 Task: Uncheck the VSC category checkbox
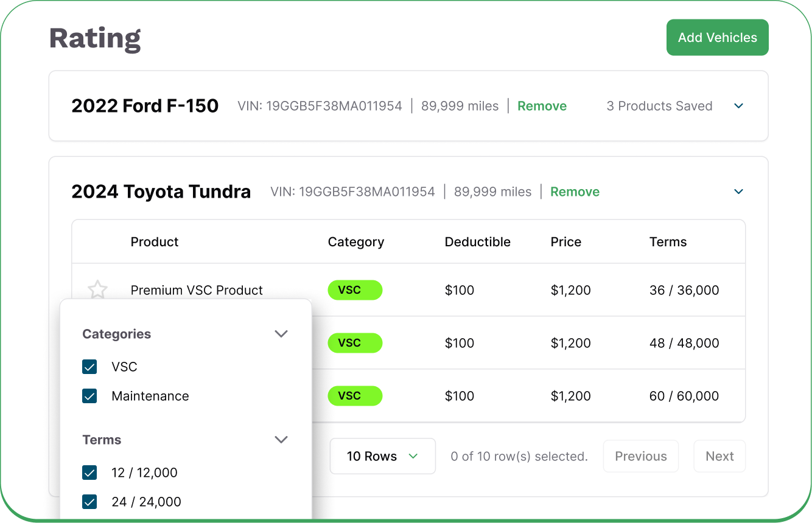(x=89, y=367)
